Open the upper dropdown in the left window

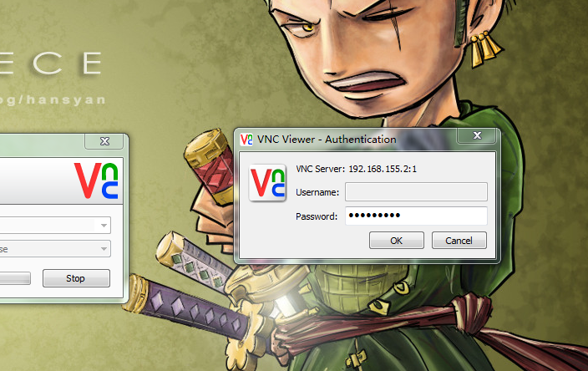104,226
